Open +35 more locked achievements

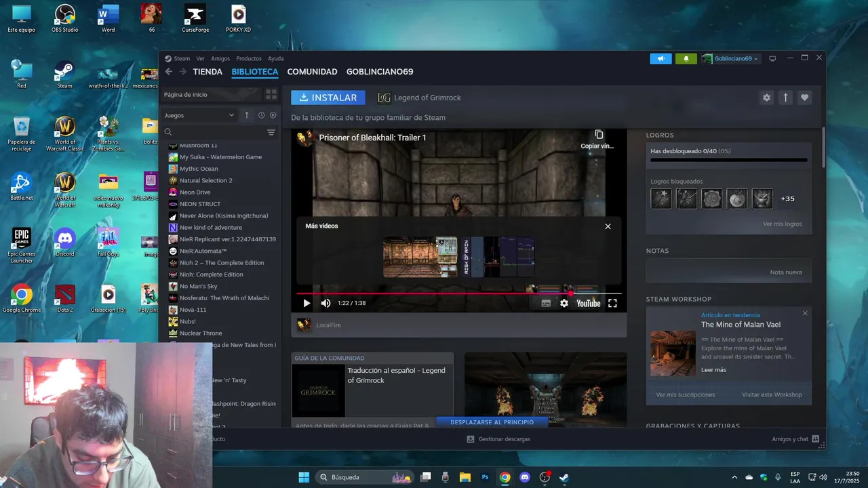point(787,199)
